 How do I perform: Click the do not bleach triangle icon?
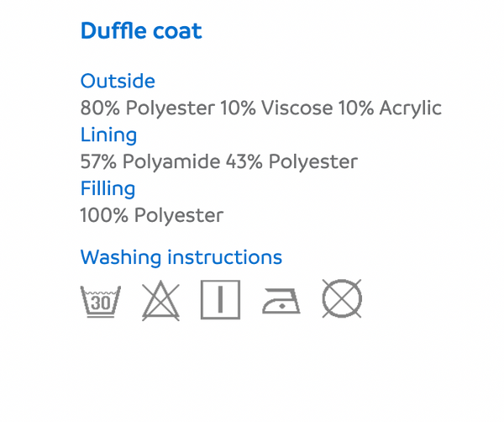160,300
